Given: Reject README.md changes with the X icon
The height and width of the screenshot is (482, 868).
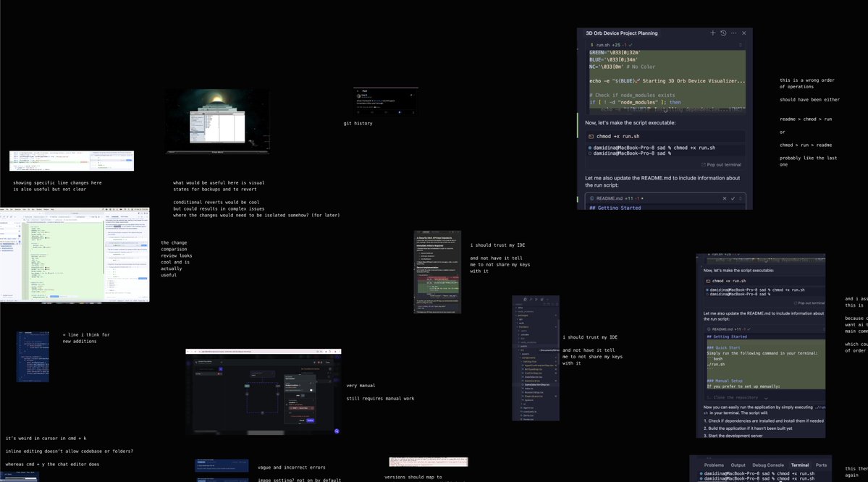Looking at the screenshot, I should coord(724,198).
